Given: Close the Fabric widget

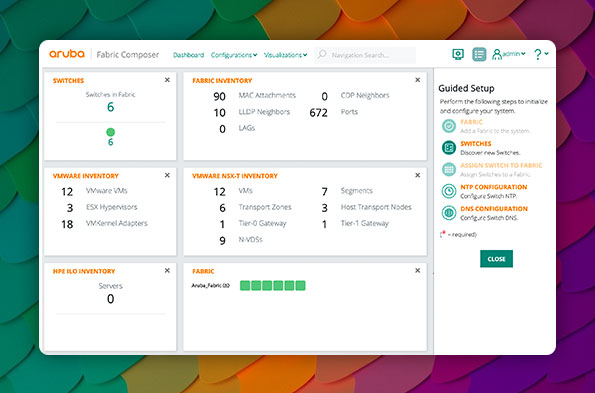Looking at the screenshot, I should pyautogui.click(x=417, y=270).
